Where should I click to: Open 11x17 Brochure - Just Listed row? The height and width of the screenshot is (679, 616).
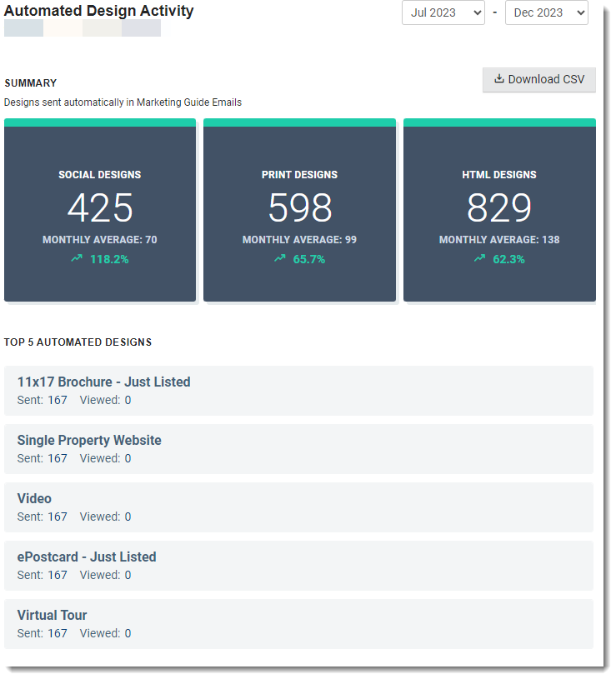[x=298, y=390]
